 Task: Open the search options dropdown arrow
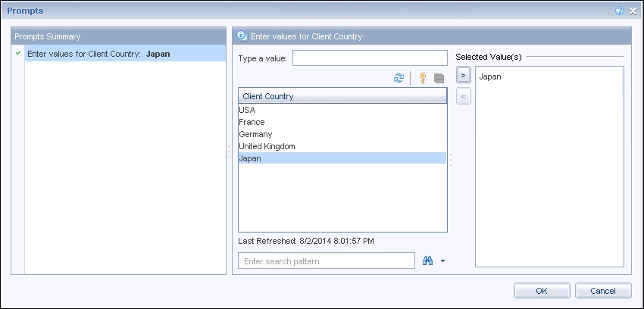(x=442, y=261)
